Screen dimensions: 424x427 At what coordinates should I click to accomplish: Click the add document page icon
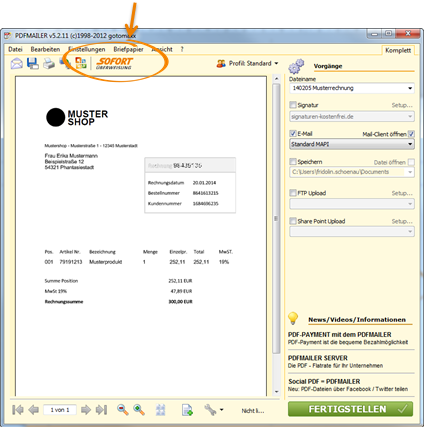(187, 410)
